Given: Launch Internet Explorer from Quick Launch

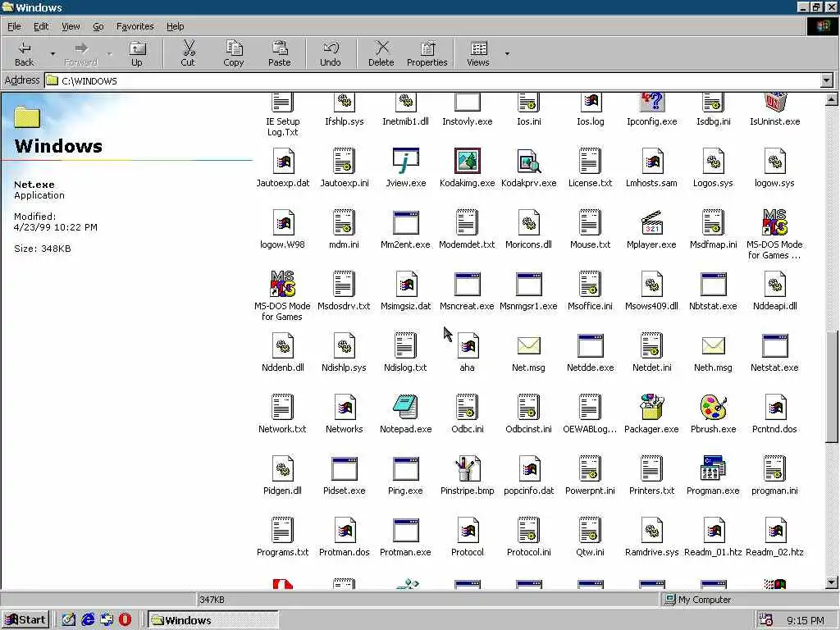Looking at the screenshot, I should tap(88, 620).
